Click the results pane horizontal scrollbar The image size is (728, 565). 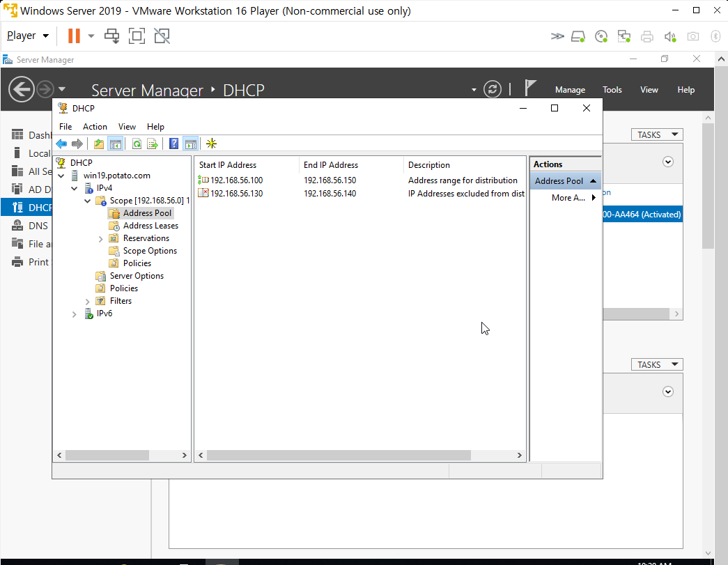coord(339,456)
